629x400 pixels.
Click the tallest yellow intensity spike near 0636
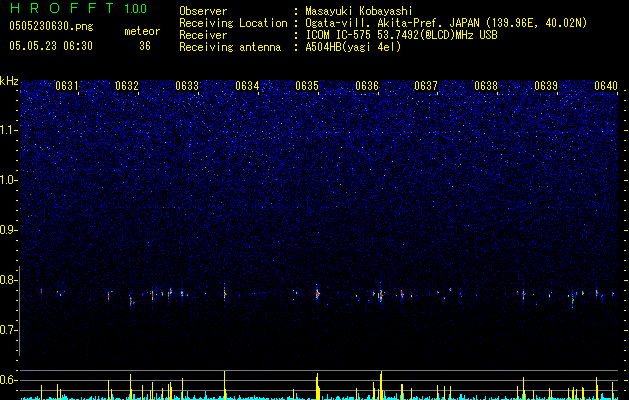381,385
